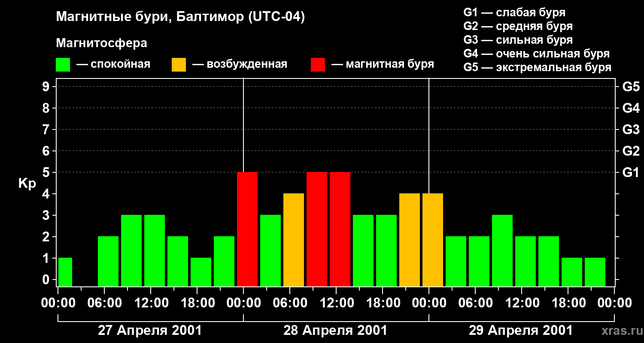Click the 'Kp' axis title

point(27,184)
